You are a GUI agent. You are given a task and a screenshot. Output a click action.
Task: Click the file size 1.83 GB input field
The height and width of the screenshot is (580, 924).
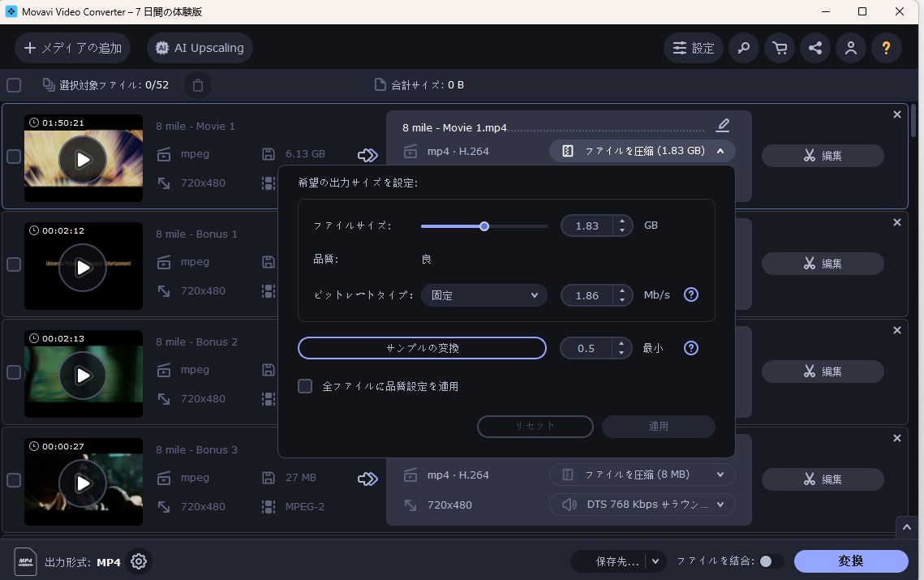click(587, 226)
